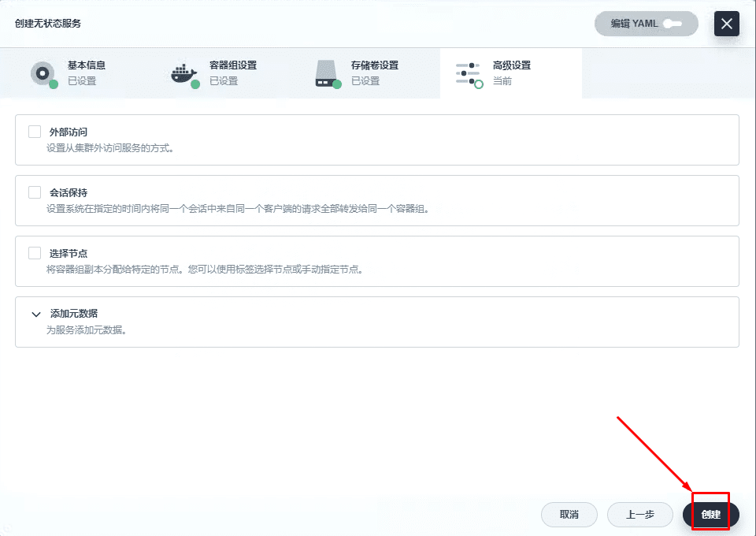The width and height of the screenshot is (756, 536).
Task: Check the 选择节点 checkbox
Action: click(x=35, y=253)
